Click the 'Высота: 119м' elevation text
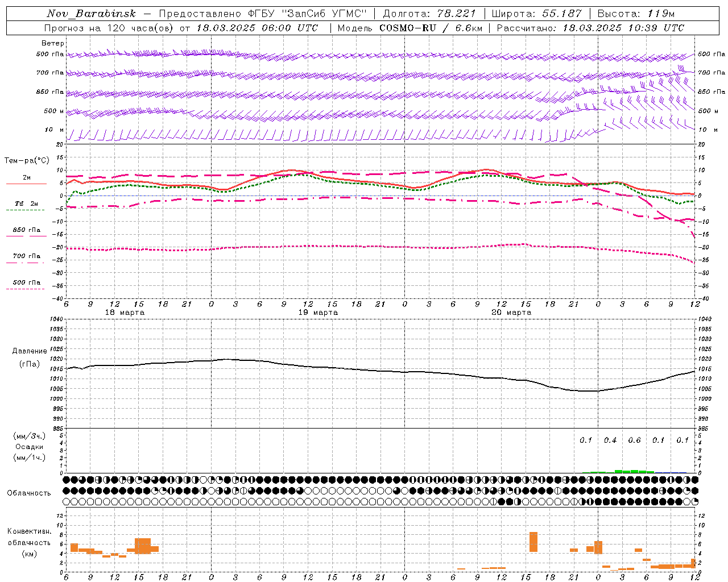Screen dimensions: 728x582 pyautogui.click(x=636, y=14)
